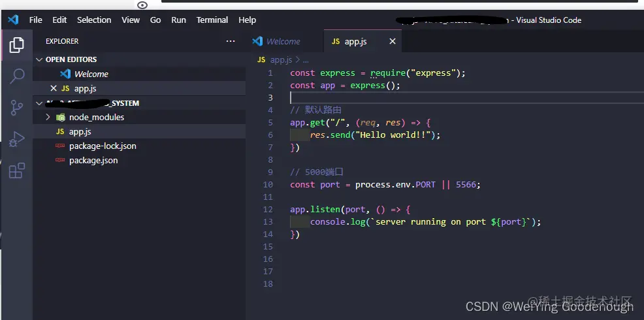The image size is (644, 320).
Task: Click app.js in the breadcrumb bar
Action: 281,60
